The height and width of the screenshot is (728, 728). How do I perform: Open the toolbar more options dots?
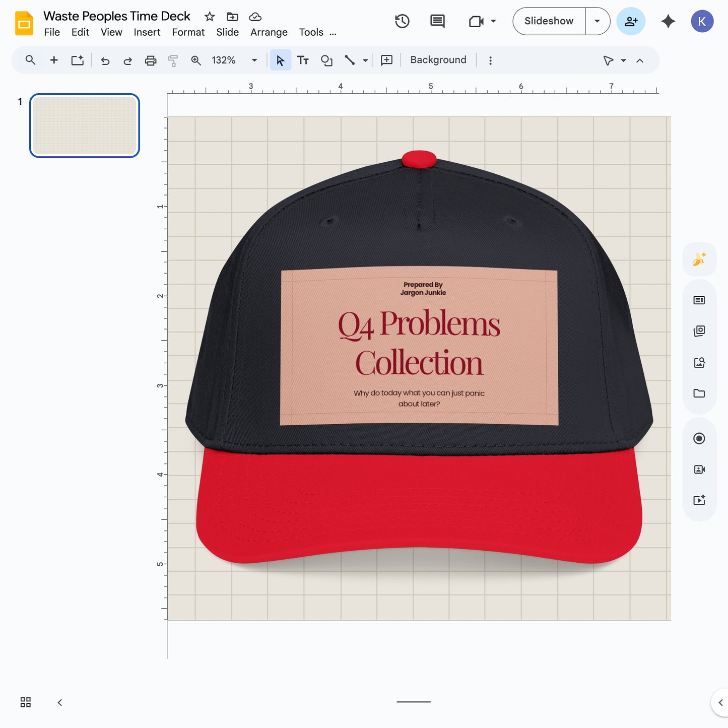point(490,60)
